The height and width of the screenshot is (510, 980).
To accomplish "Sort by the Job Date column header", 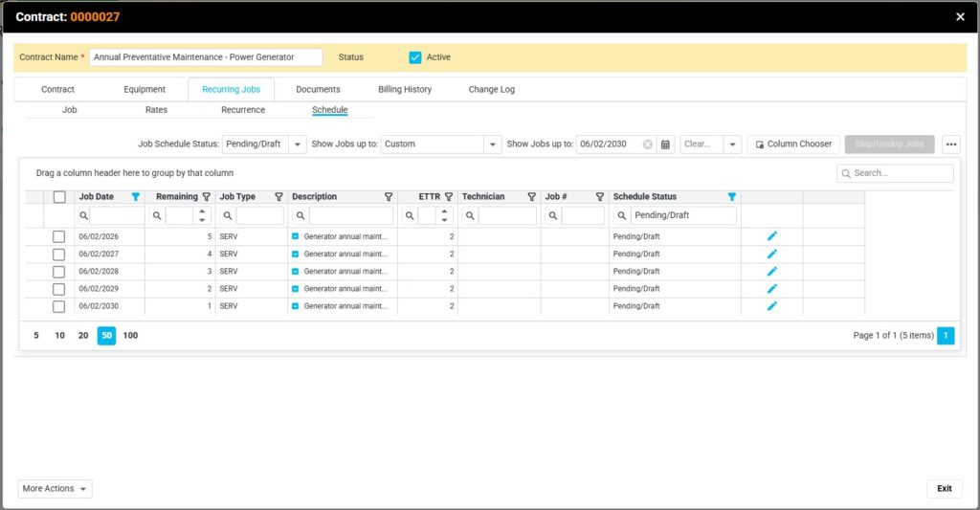I will click(x=97, y=197).
